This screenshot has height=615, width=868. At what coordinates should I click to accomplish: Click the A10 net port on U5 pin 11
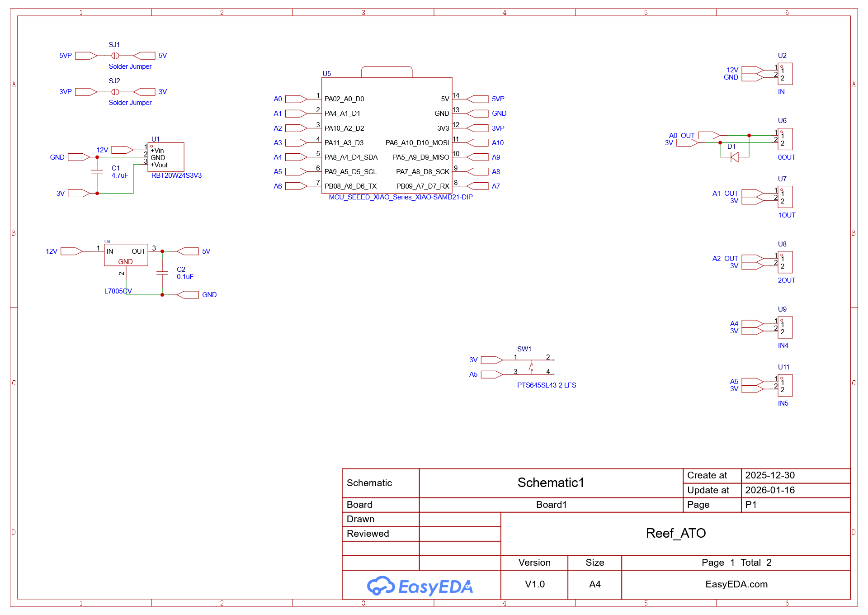[x=477, y=142]
